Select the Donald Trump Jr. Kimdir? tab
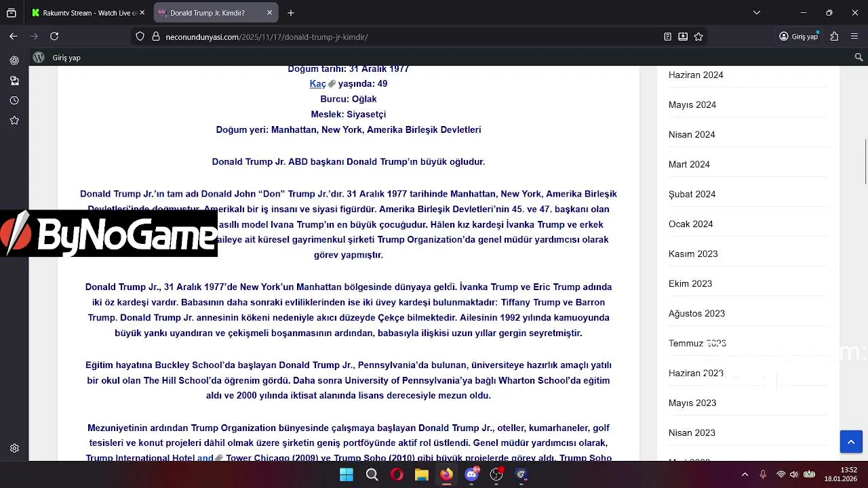The height and width of the screenshot is (488, 868). 216,13
